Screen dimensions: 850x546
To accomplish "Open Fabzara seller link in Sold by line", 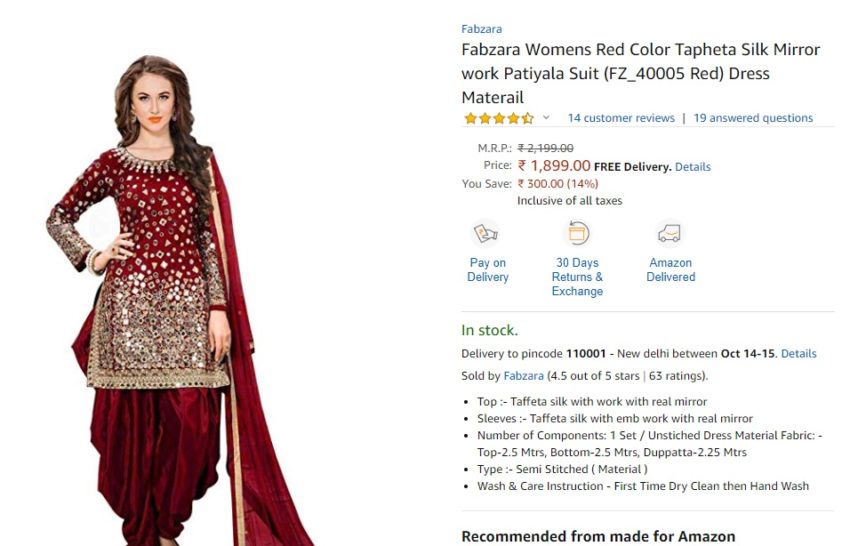I will click(x=524, y=376).
